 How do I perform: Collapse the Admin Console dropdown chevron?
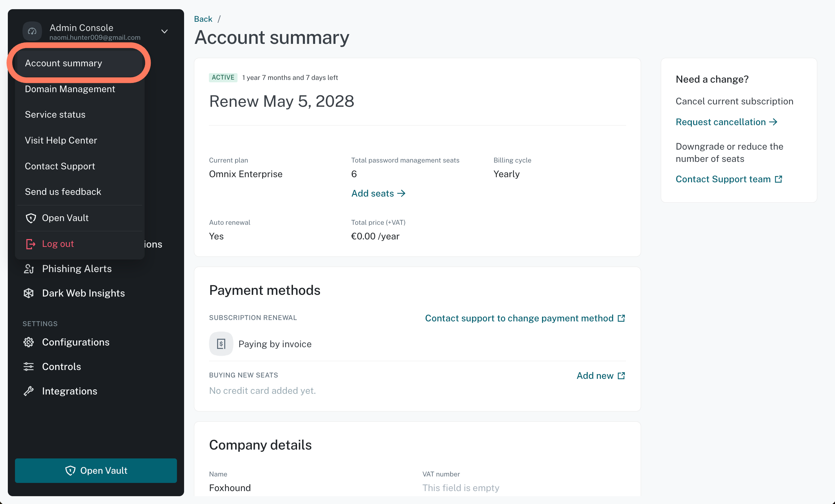164,31
